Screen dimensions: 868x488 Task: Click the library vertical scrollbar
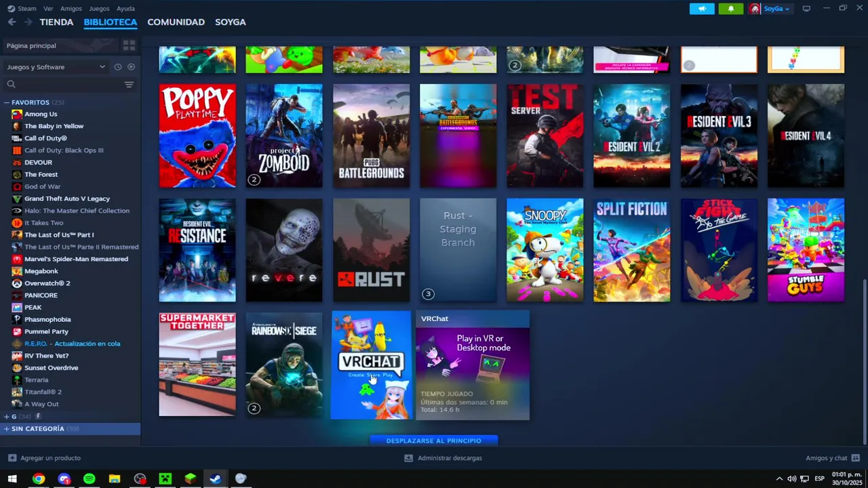click(x=864, y=362)
